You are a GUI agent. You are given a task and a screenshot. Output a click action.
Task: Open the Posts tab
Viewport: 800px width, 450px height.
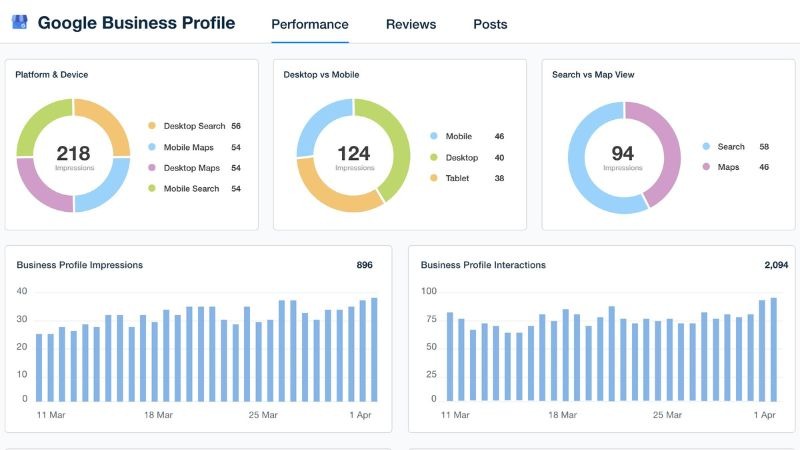(490, 24)
